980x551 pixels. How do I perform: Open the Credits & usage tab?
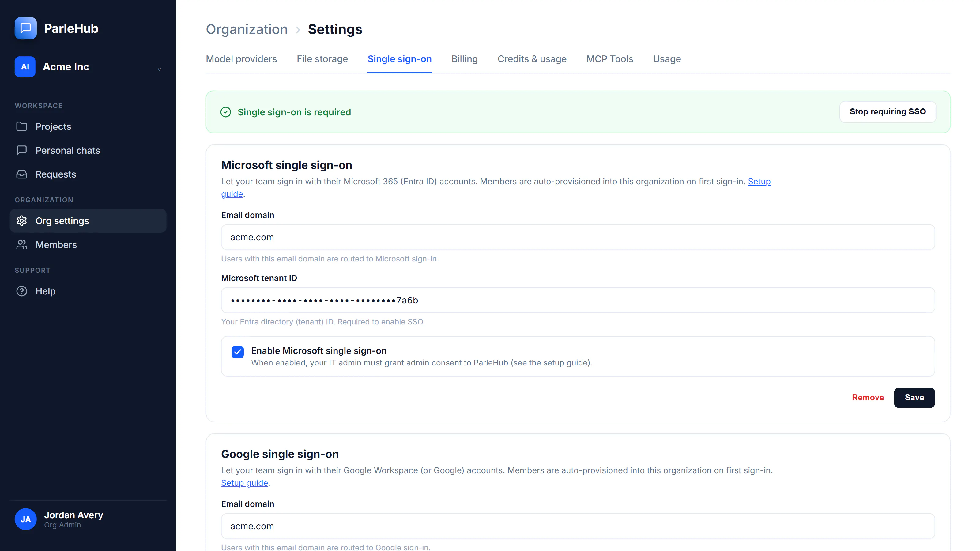click(532, 59)
